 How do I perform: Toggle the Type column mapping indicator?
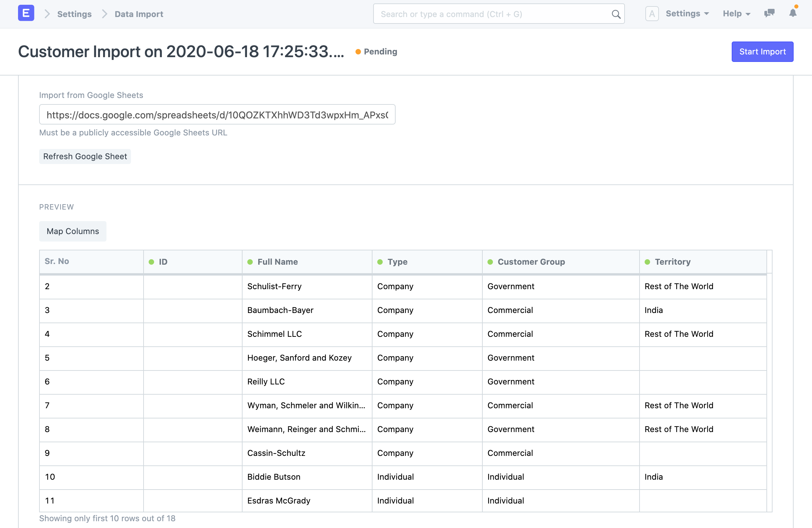[380, 262]
